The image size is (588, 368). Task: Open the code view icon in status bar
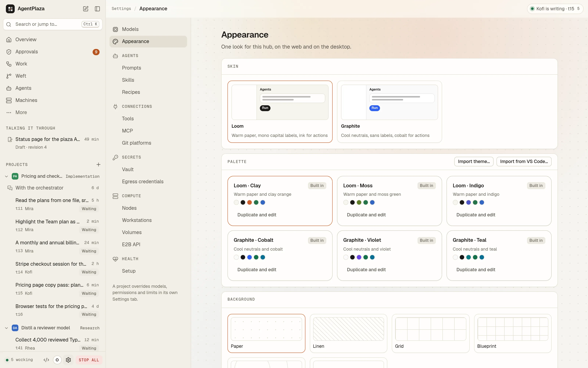click(x=46, y=360)
